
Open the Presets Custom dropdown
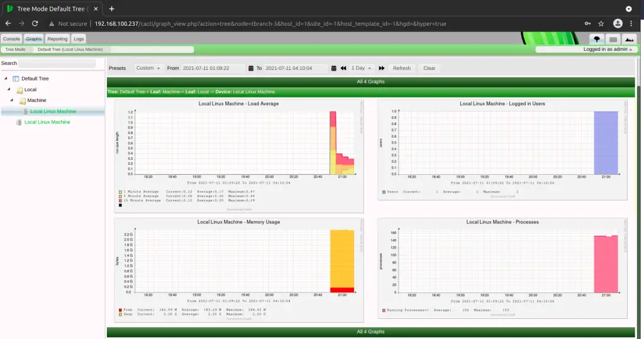(x=149, y=68)
